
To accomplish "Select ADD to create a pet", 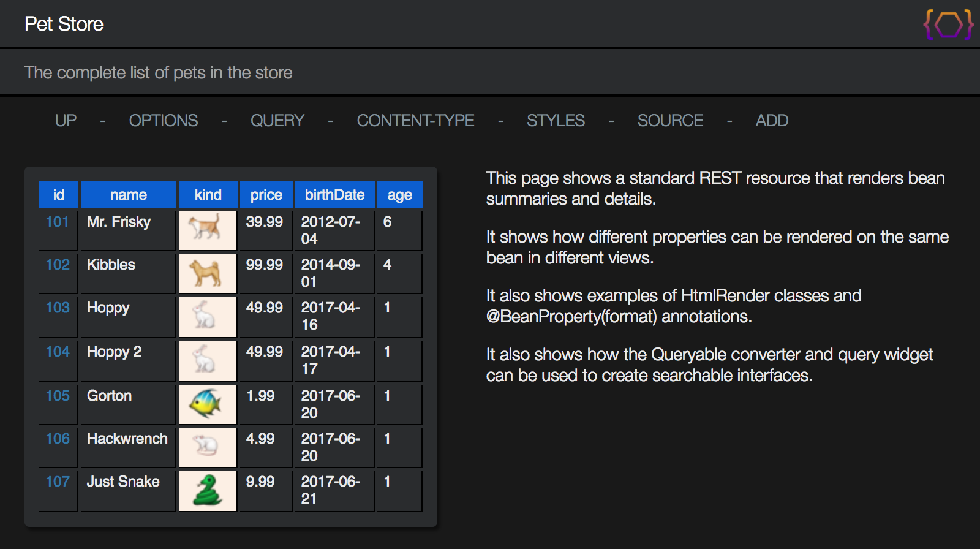I will (x=772, y=121).
